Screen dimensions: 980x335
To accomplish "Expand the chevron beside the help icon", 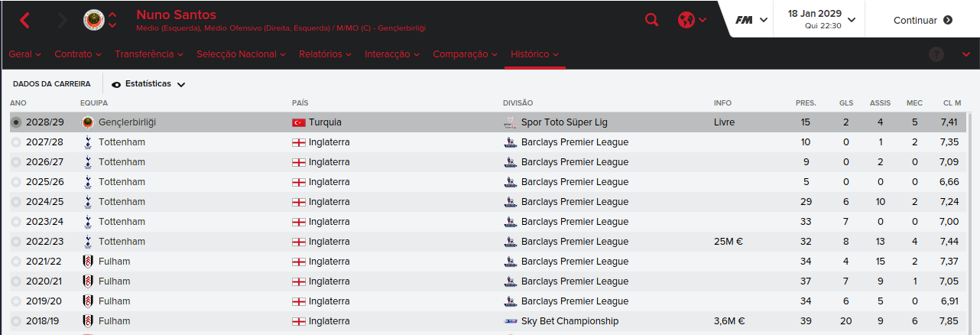I will click(x=966, y=54).
